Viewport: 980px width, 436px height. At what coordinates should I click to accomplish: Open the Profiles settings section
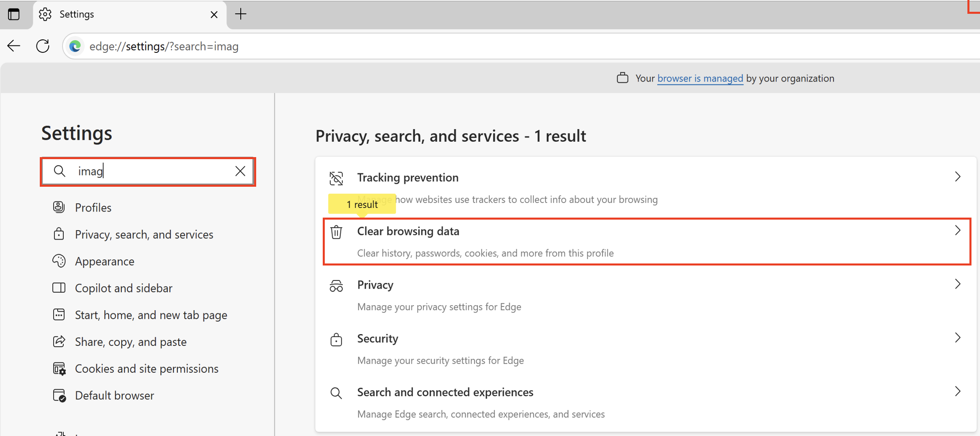[93, 207]
